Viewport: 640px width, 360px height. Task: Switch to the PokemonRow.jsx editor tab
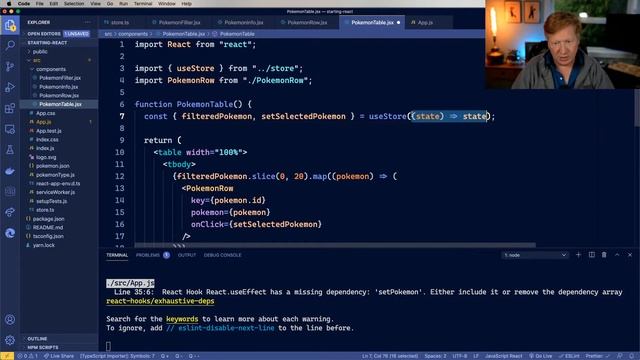pyautogui.click(x=307, y=22)
